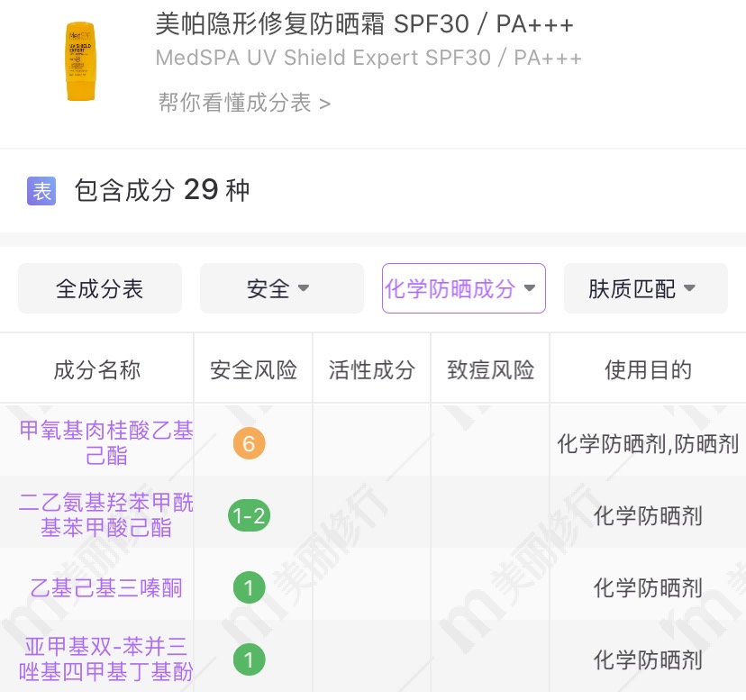Tap the 使用目的 column header
This screenshot has height=700, width=746.
click(648, 369)
